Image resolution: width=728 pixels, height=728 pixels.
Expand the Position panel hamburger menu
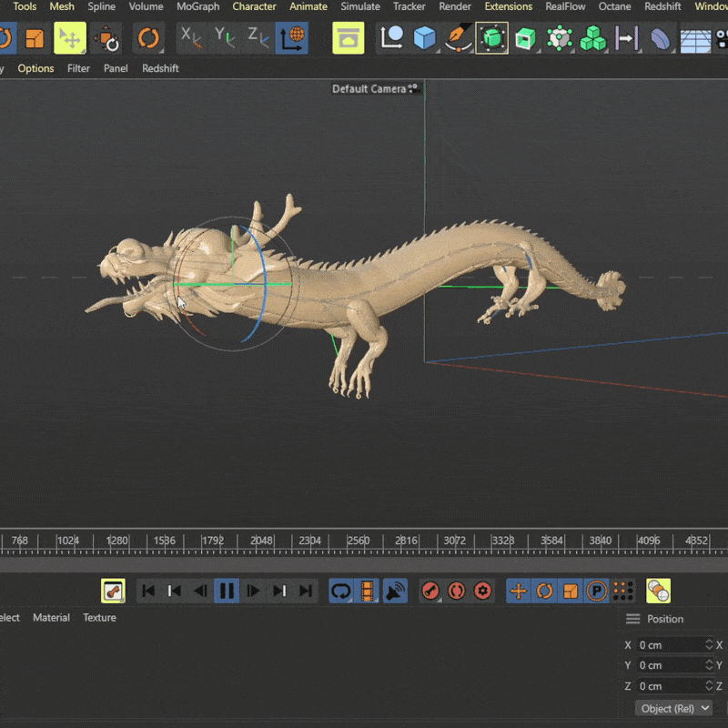[x=632, y=619]
